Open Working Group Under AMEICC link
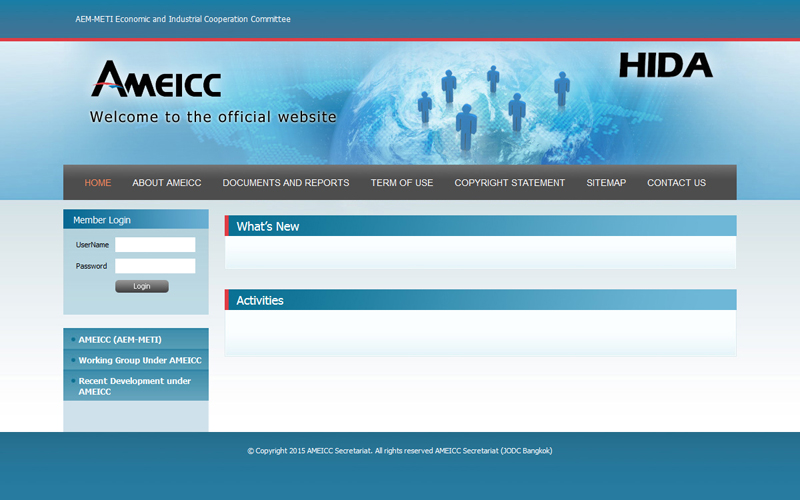 click(140, 360)
